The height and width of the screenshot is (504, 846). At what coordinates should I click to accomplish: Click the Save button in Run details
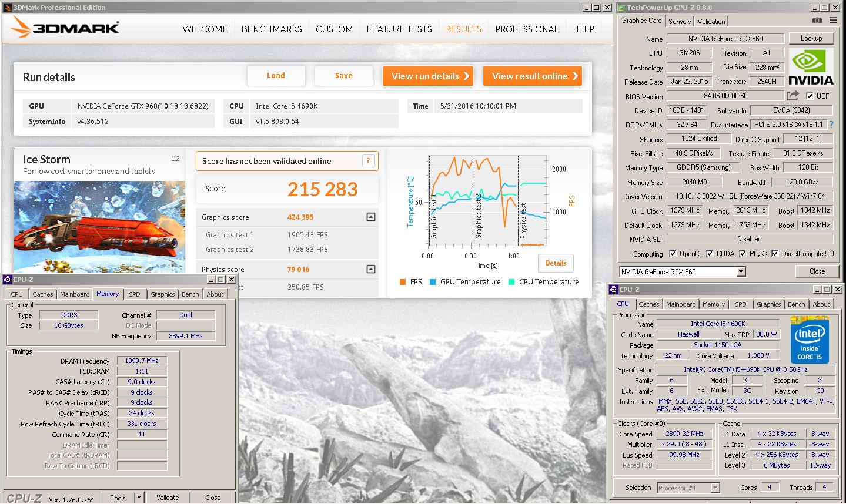click(344, 76)
